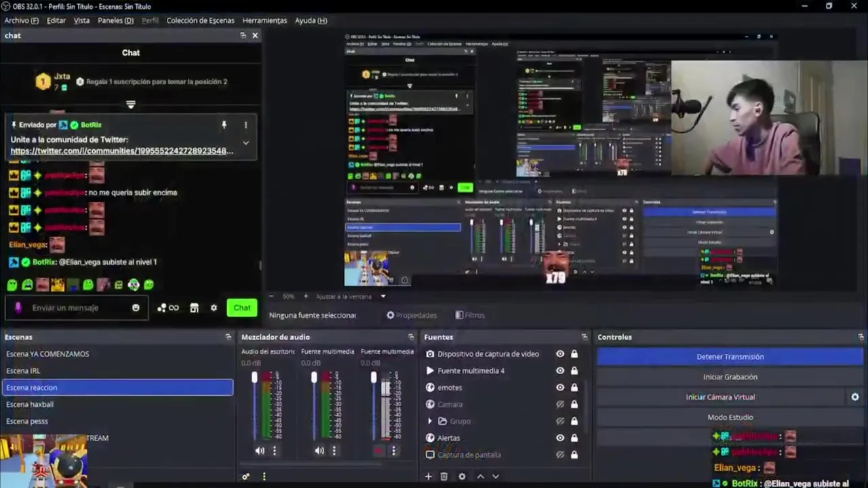Open virtual camera settings gear
The image size is (868, 488).
pyautogui.click(x=855, y=397)
